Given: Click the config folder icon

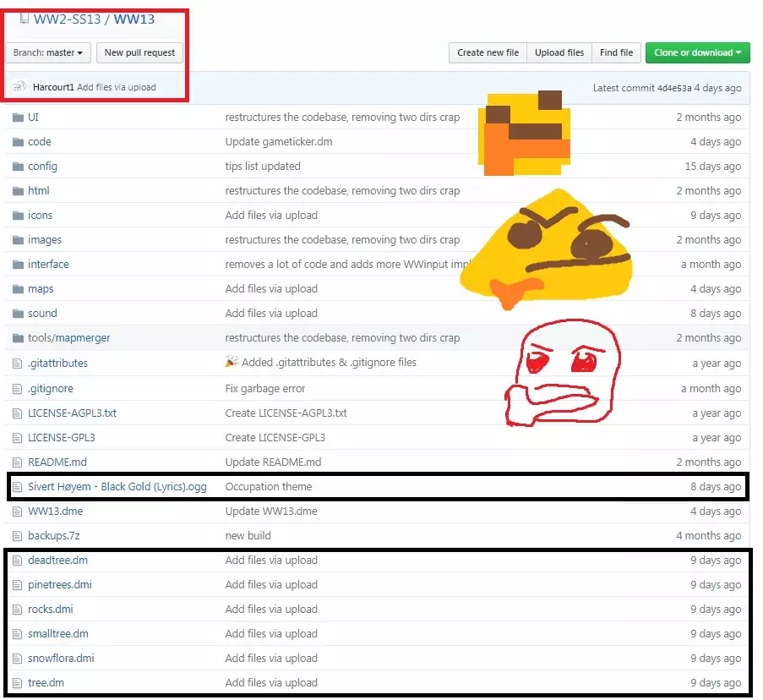Looking at the screenshot, I should [x=18, y=167].
